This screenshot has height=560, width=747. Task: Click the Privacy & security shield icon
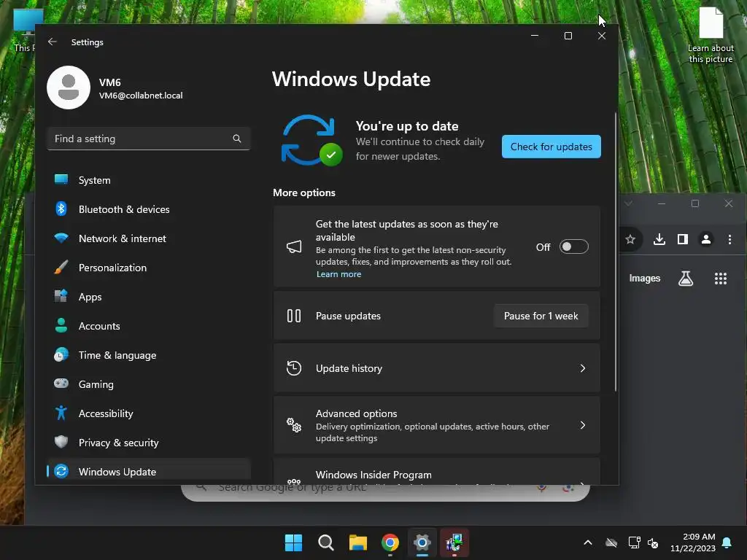tap(61, 442)
